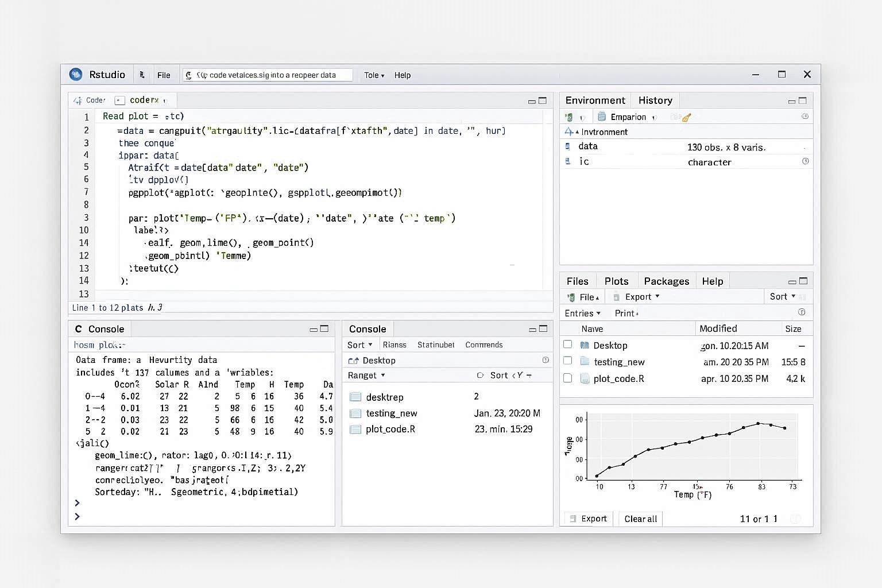Screen dimensions: 882x588
Task: Select the Rianss tab in middle Console pane
Action: 394,345
